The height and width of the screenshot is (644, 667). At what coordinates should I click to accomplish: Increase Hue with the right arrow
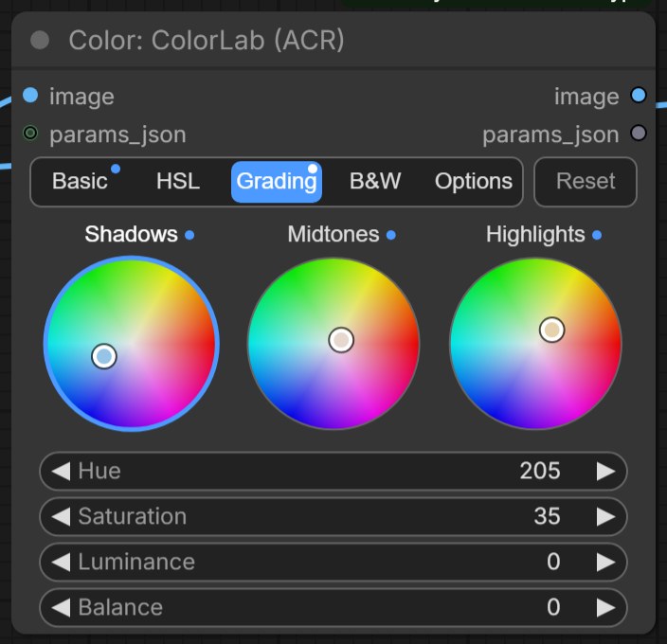[x=605, y=472]
